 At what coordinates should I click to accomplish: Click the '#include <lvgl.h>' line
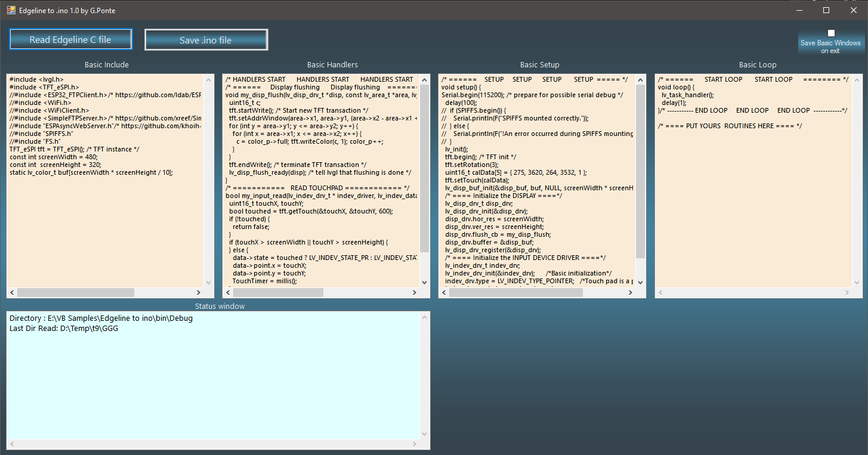36,79
